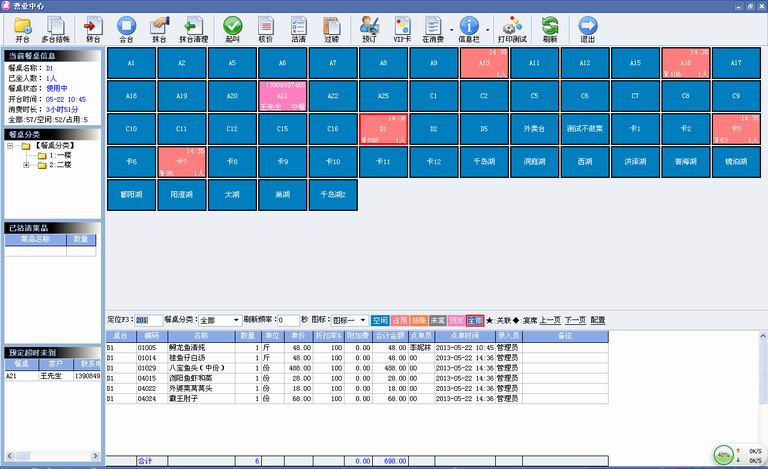
Task: Toggle the 预定 (reserved) status filter
Action: tap(456, 320)
